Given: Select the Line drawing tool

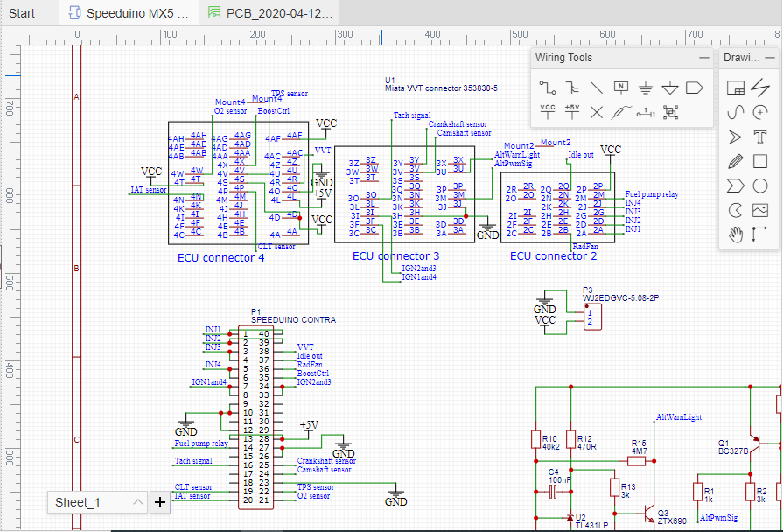Looking at the screenshot, I should (x=760, y=87).
